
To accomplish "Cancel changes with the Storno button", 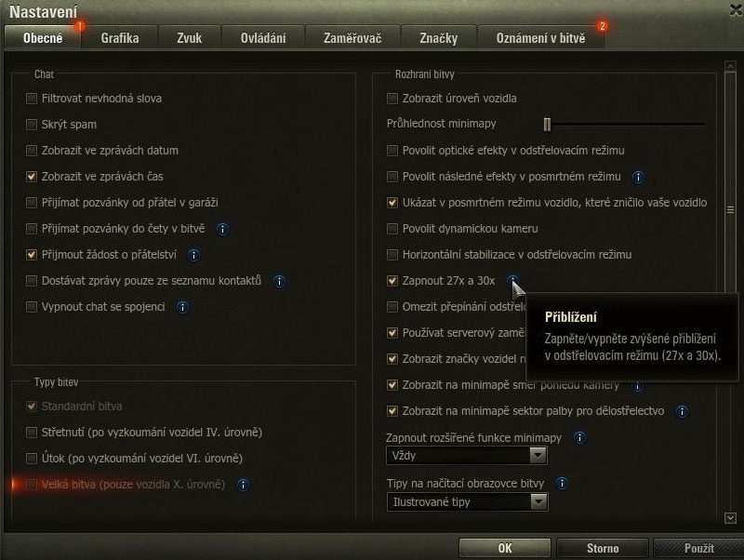I will point(603,548).
